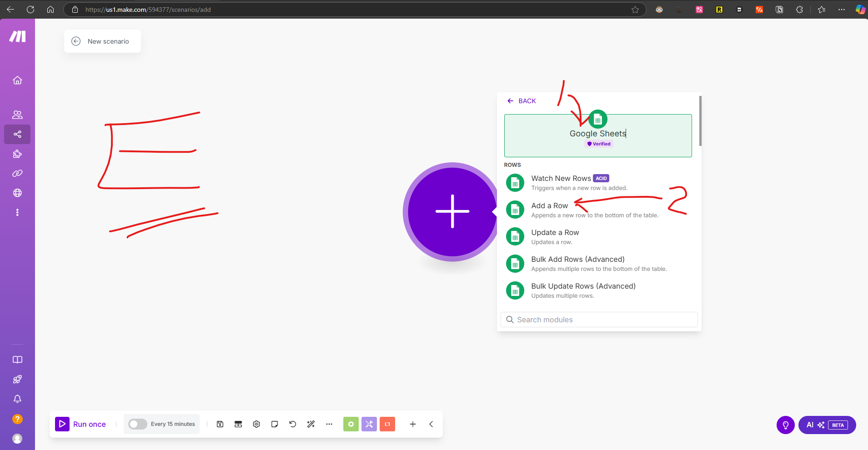This screenshot has height=450, width=868.
Task: Select the Watch New Rows module
Action: [598, 183]
